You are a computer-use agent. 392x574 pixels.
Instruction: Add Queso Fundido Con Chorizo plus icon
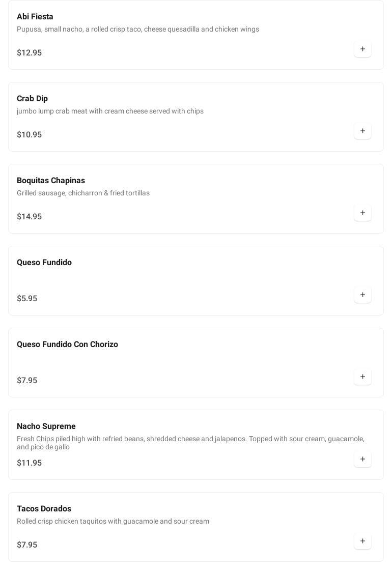point(362,377)
